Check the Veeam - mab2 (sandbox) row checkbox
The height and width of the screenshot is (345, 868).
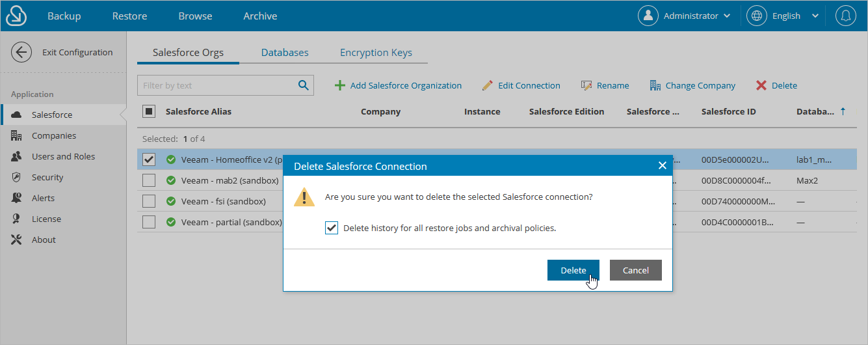pos(149,180)
